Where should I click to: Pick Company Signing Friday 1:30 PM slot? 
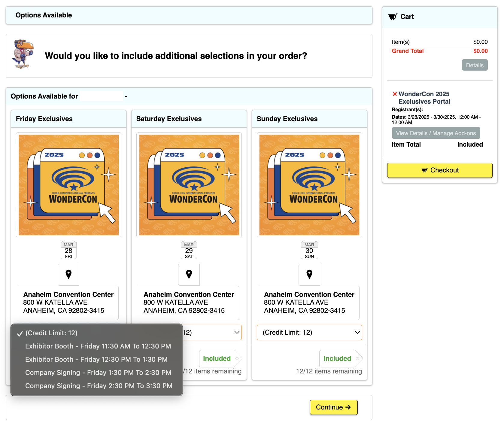pos(98,373)
